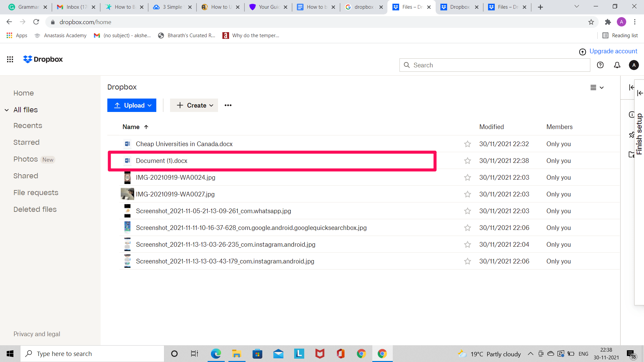644x362 pixels.
Task: Open a new Chrome tab
Action: pos(540,7)
